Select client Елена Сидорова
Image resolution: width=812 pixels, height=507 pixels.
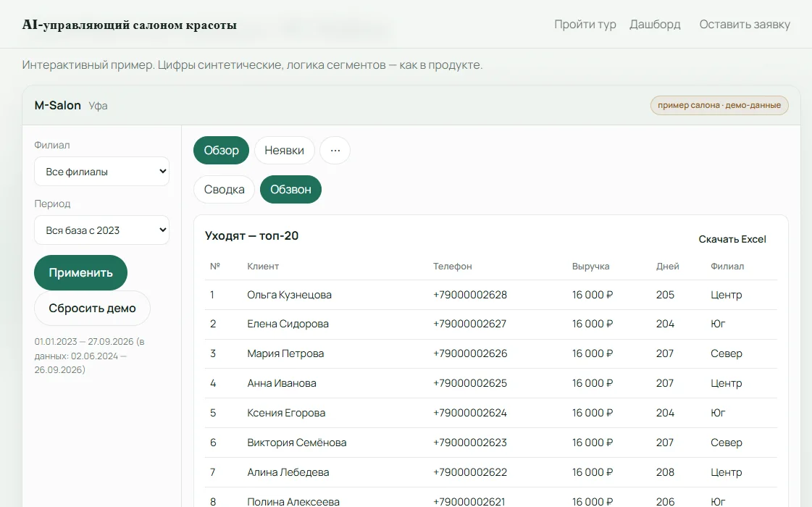coord(288,324)
